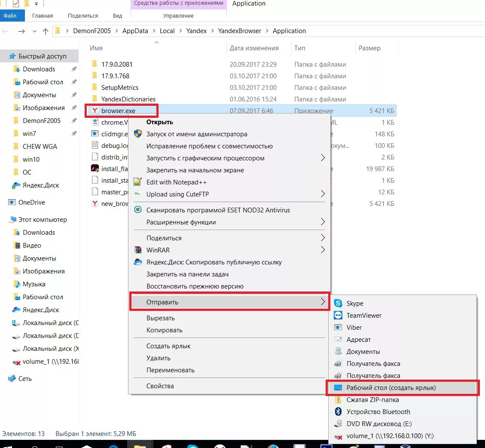Click the Music folder icon
Viewport: 485px width, 448px height.
[x=17, y=284]
